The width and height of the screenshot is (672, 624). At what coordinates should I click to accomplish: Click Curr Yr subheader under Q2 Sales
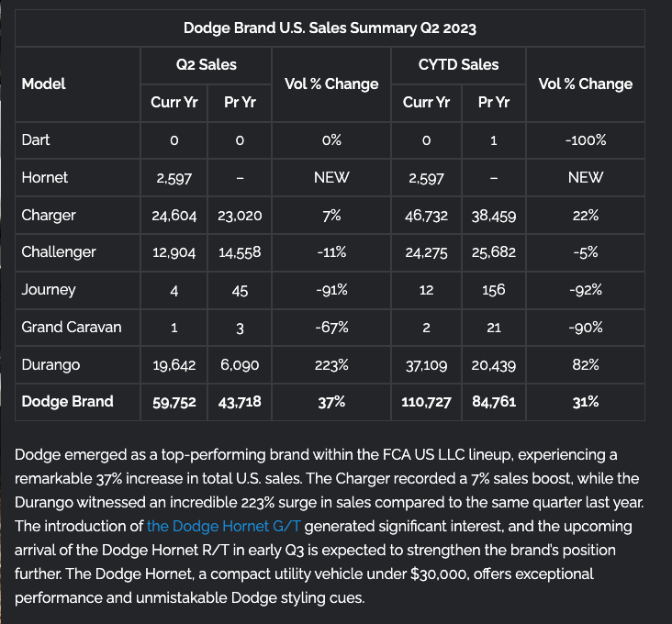[174, 103]
